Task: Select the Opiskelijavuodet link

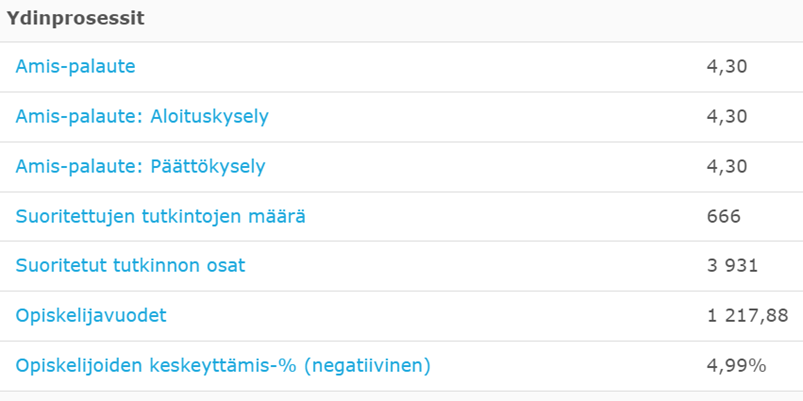Action: (x=91, y=316)
